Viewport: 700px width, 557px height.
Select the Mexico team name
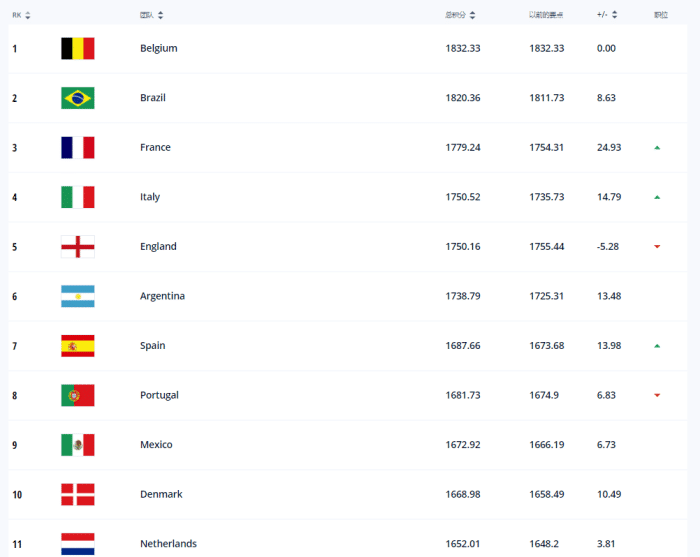click(x=156, y=445)
